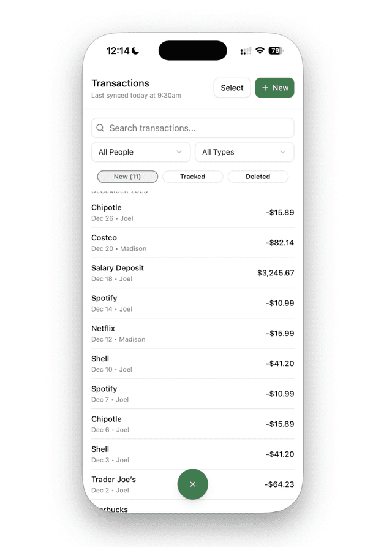Screen dimensions: 392x547
Task: Tap the search magnifying glass icon
Action: click(100, 128)
